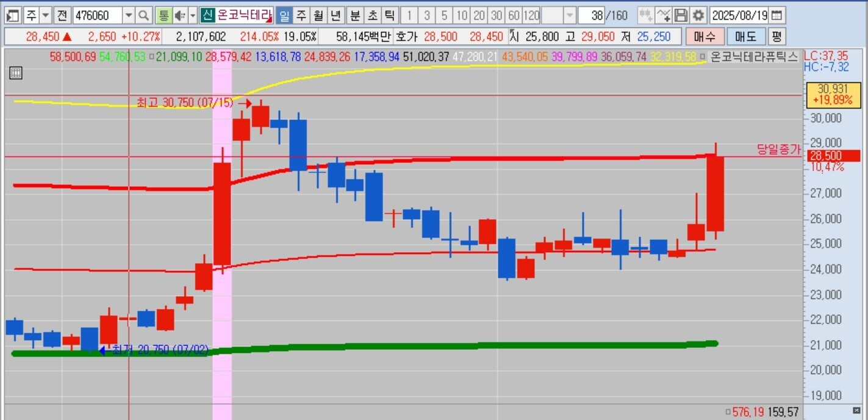Viewport: 868px width, 420px height.
Task: Click the 당일종가 label
Action: pyautogui.click(x=779, y=150)
